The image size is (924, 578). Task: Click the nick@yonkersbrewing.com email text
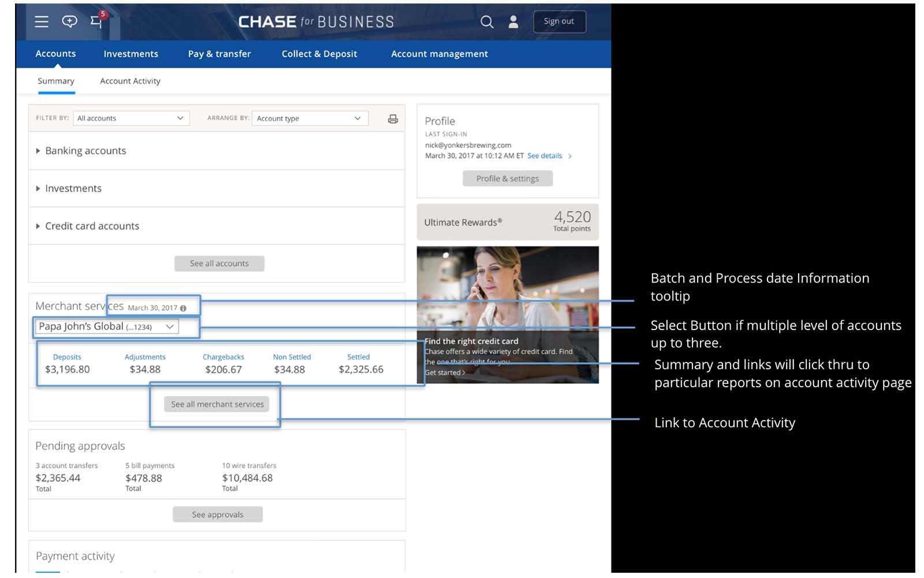468,146
